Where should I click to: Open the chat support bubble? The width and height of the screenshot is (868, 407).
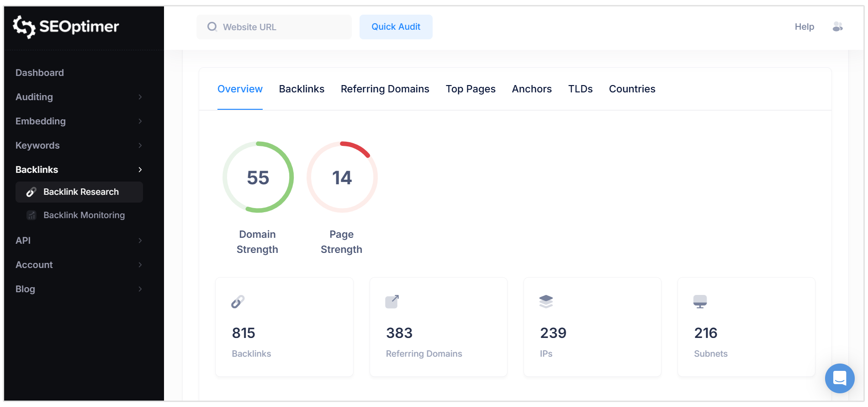pyautogui.click(x=839, y=378)
